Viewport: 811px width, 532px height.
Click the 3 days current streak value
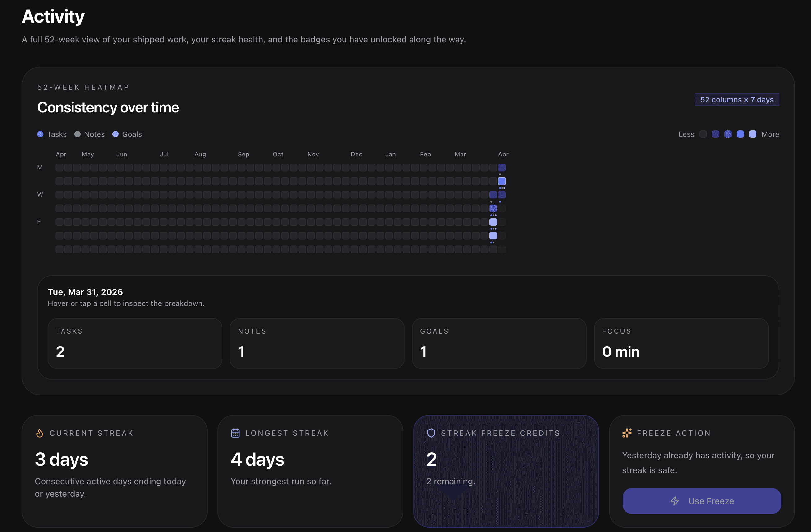coord(62,459)
